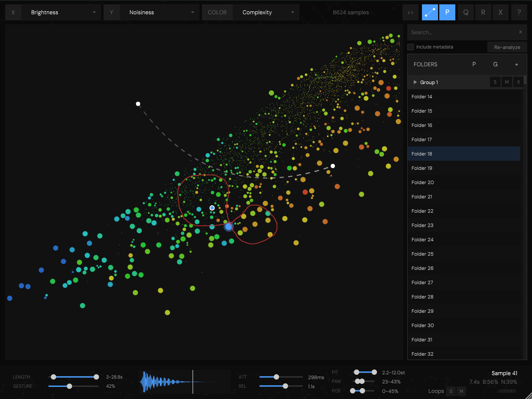This screenshot has width=532, height=399.
Task: Click the X button in top toolbar
Action: 501,13
